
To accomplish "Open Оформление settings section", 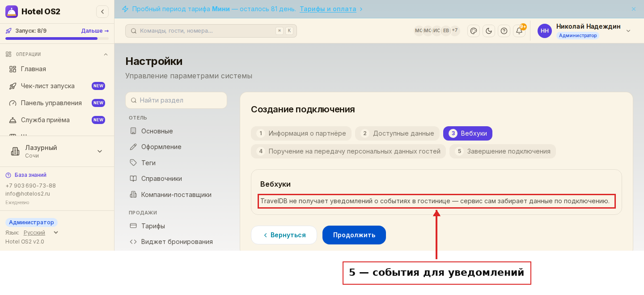I will tap(176, 147).
